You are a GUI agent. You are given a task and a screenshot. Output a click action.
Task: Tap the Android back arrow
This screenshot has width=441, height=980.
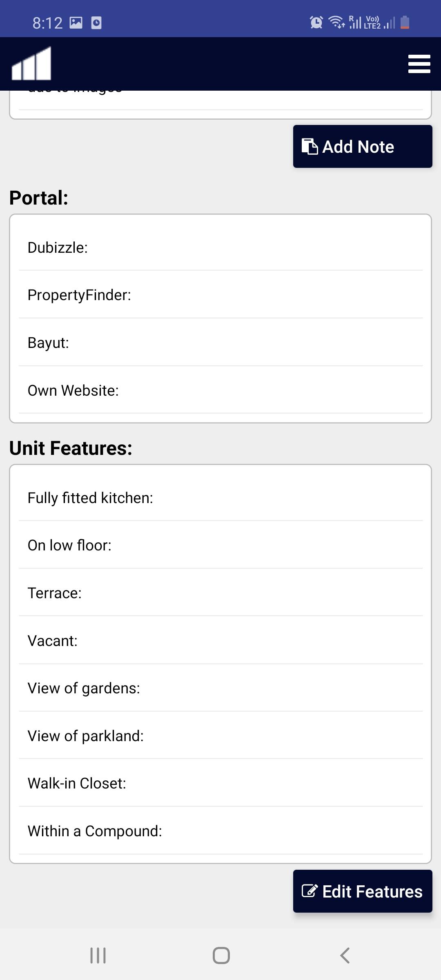click(345, 955)
